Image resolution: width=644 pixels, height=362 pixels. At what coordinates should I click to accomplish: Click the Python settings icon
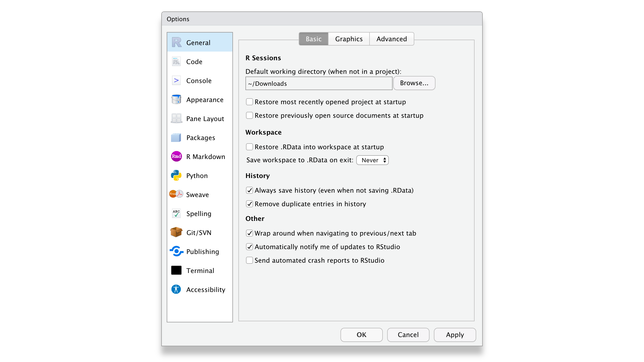pos(176,175)
